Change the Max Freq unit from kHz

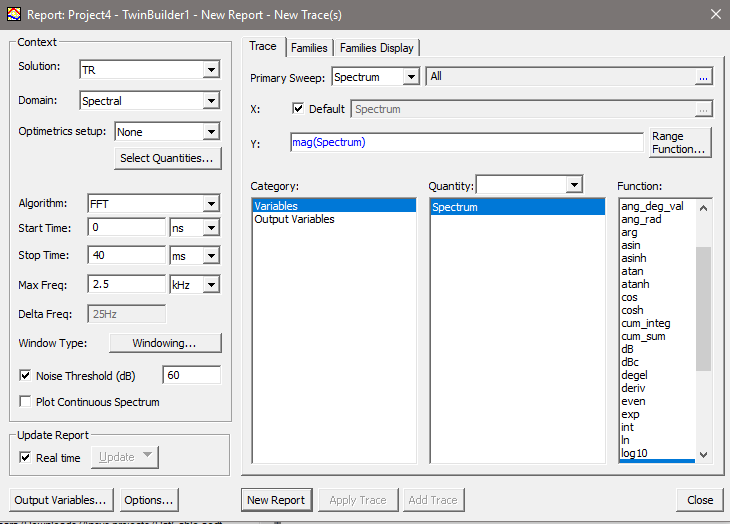pos(210,285)
